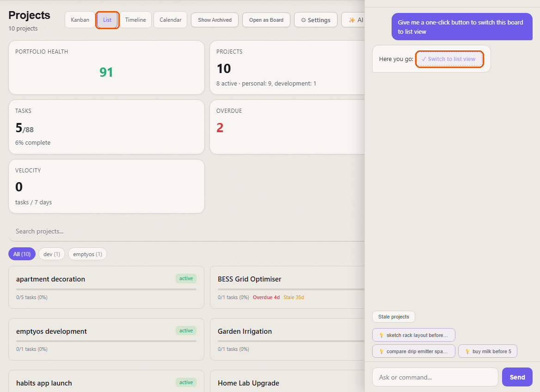Open the emptyos development project card
The height and width of the screenshot is (392, 540).
click(106, 339)
